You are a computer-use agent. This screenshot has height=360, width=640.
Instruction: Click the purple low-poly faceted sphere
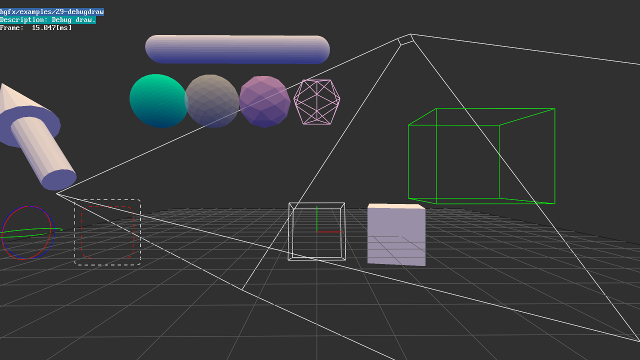265,102
